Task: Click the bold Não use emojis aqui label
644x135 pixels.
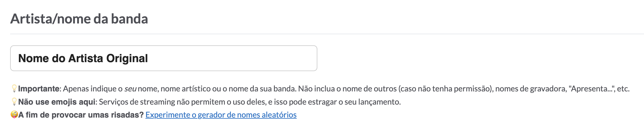Action: point(57,102)
